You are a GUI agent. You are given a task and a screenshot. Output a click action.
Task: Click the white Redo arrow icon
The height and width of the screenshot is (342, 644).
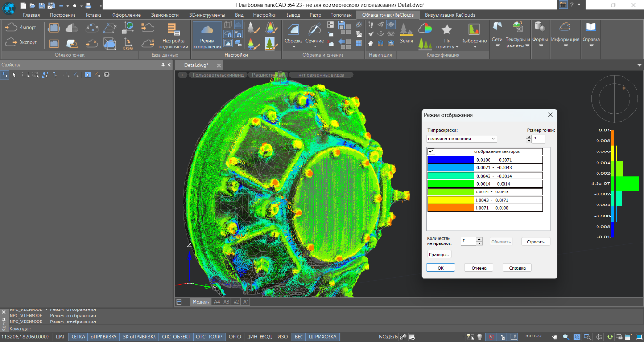click(x=74, y=6)
